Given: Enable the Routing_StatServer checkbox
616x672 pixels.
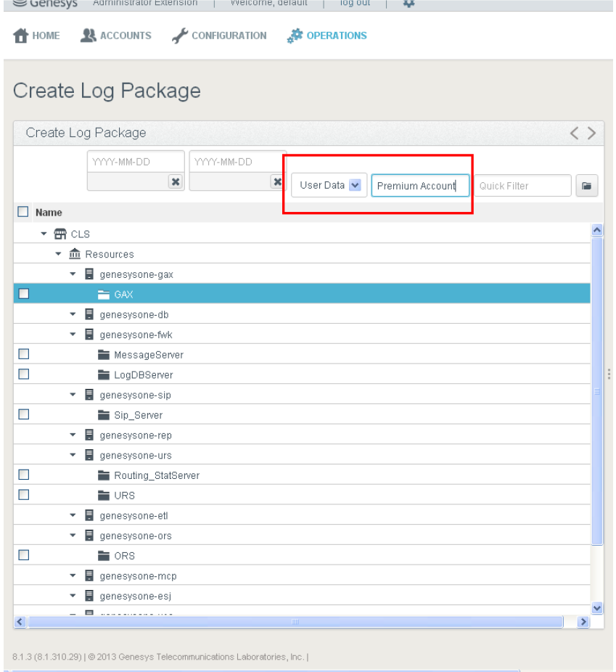Looking at the screenshot, I should 23,475.
